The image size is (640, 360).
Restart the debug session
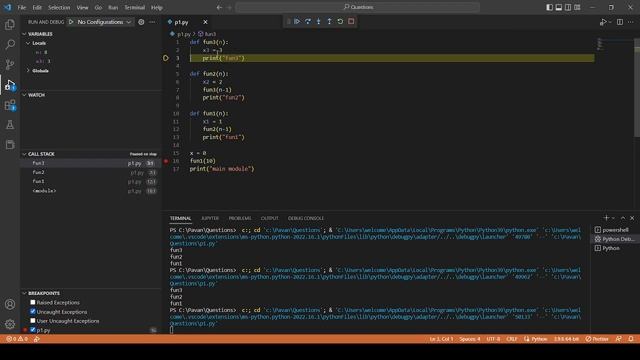340,21
